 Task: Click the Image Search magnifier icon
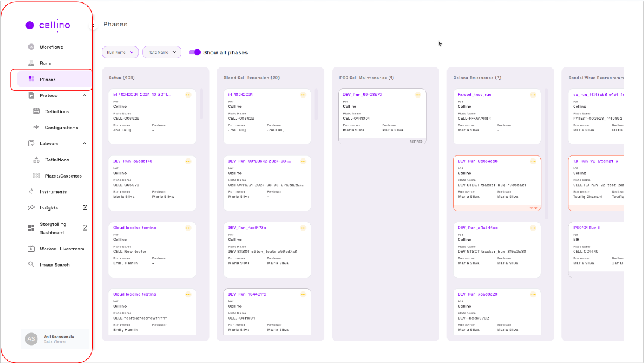click(x=31, y=265)
